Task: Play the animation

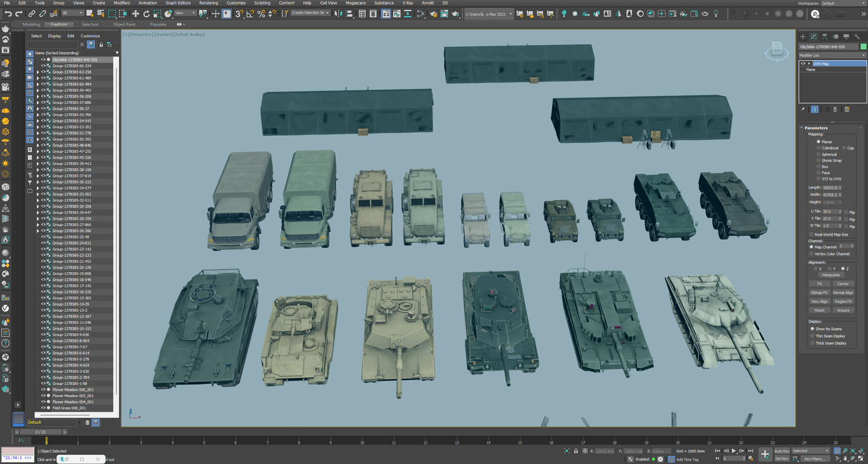Action: [x=733, y=451]
